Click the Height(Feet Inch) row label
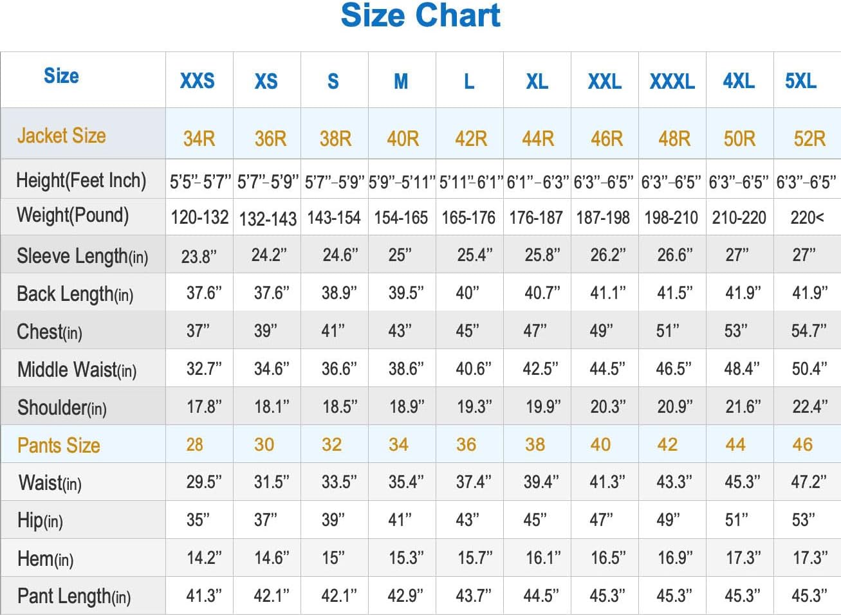Viewport: 841px width, 616px height. [81, 181]
